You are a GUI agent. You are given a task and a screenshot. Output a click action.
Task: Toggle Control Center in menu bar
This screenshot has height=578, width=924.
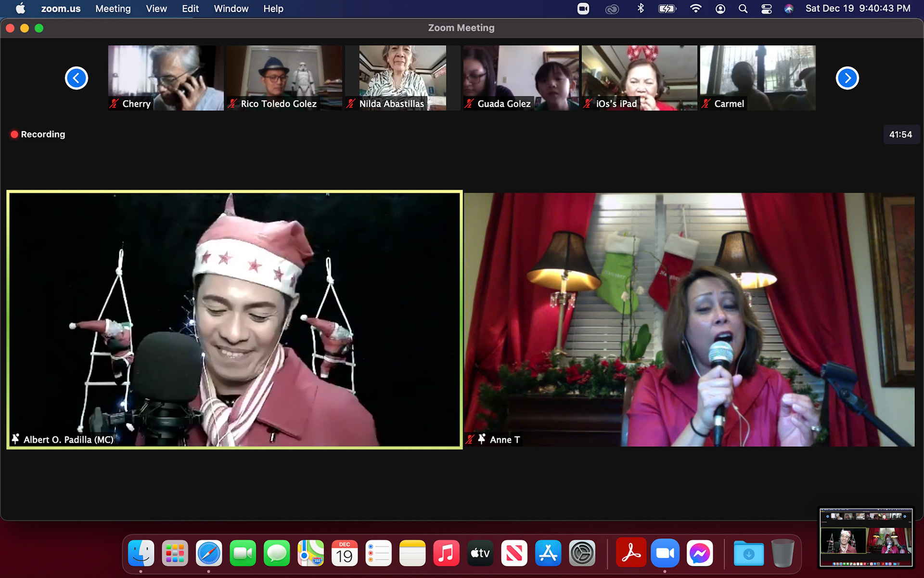tap(766, 9)
